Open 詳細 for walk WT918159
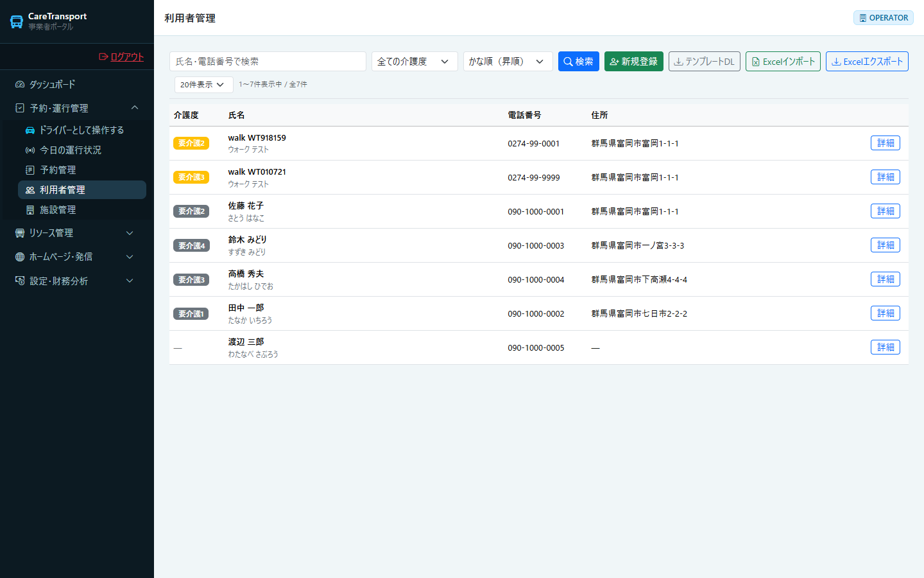Screen dimensions: 924x578 pos(886,143)
